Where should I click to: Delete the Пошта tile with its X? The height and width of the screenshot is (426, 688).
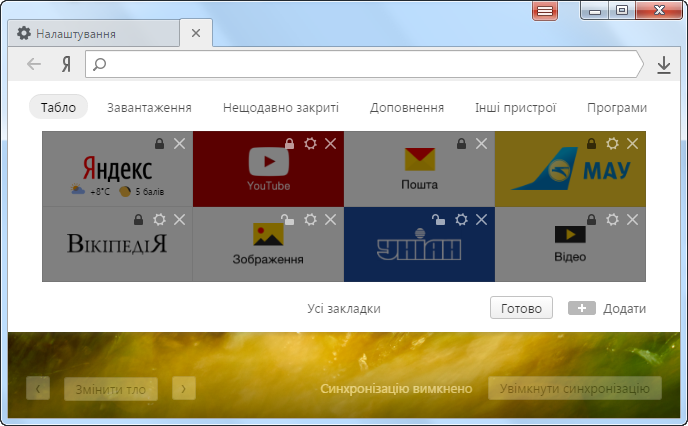481,143
